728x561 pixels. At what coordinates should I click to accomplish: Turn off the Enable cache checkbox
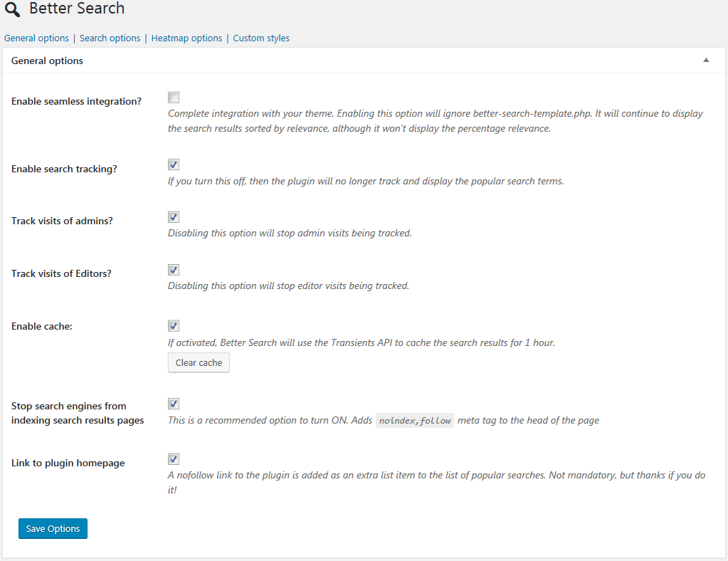click(x=174, y=325)
